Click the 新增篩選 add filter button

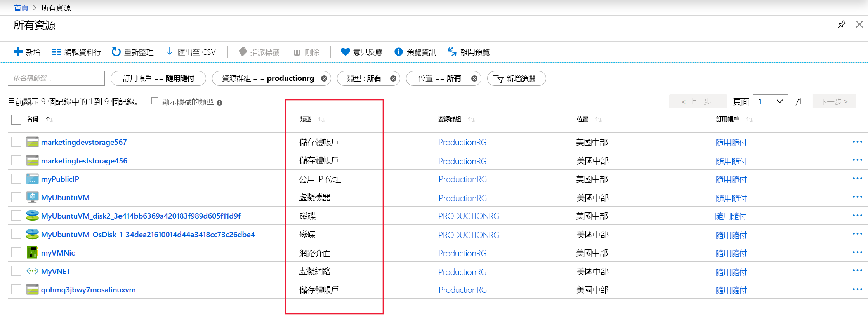(516, 78)
